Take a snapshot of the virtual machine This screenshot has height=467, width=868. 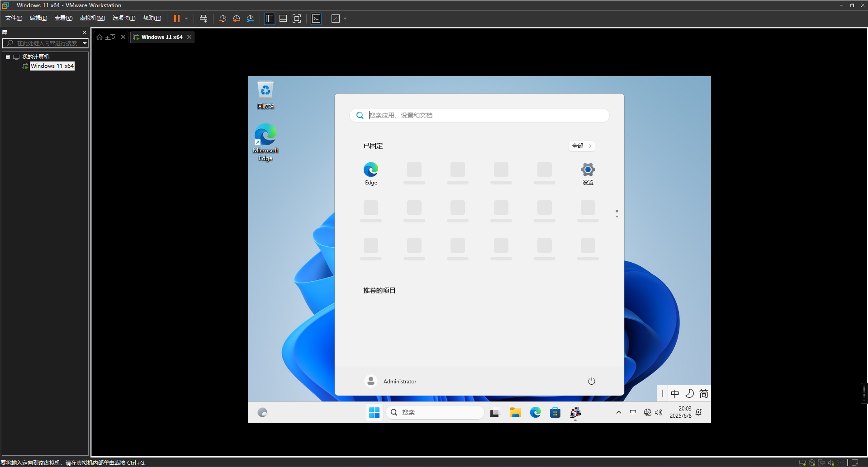click(222, 19)
